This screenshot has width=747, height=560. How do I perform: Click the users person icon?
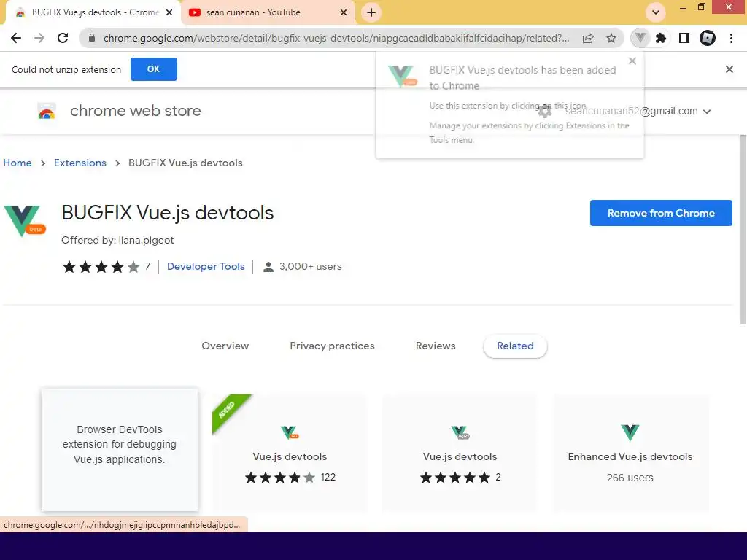(x=268, y=267)
